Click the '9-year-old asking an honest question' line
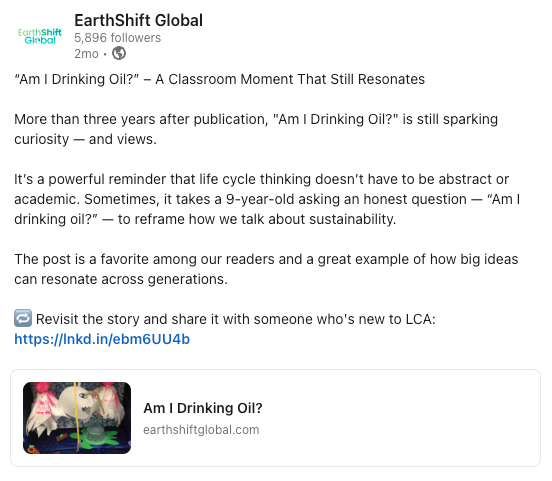 point(267,199)
